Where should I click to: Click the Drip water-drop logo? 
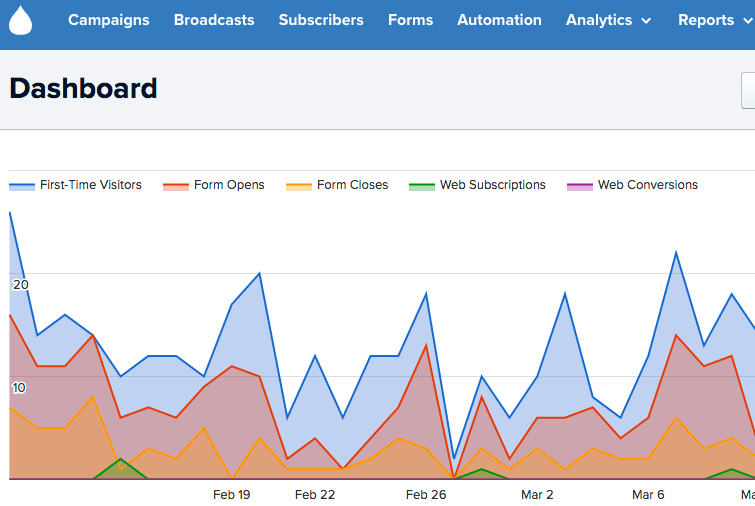click(x=20, y=20)
